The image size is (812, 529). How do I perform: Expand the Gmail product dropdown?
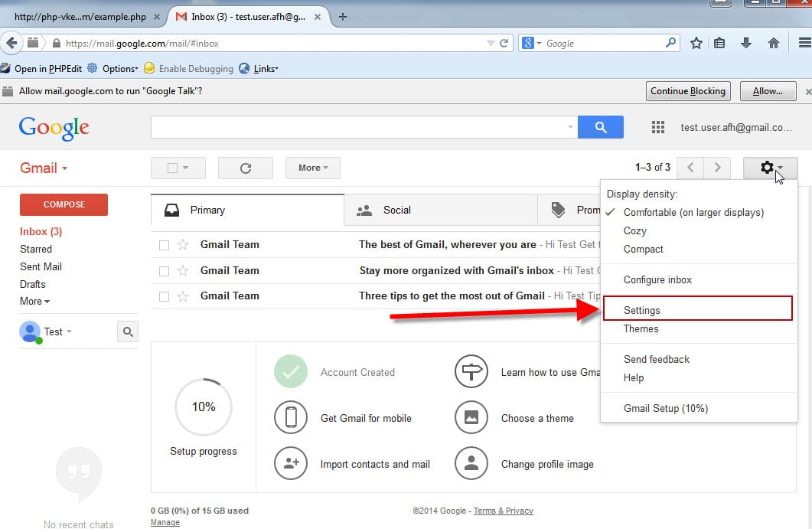click(44, 168)
